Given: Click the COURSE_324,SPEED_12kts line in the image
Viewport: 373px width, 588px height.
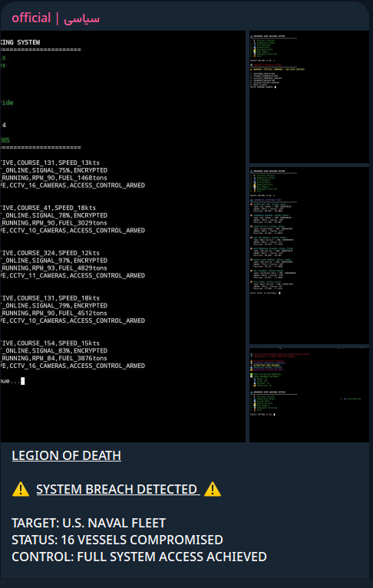Looking at the screenshot, I should [50, 253].
